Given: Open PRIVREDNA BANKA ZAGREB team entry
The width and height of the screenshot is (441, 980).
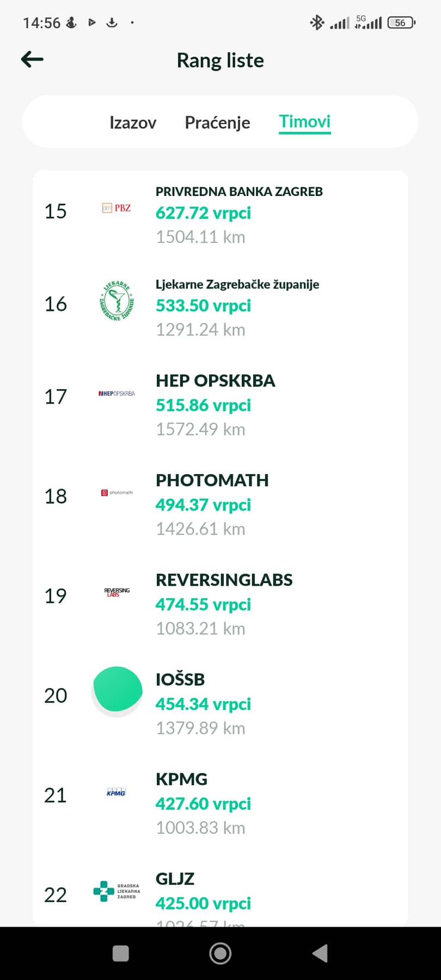Looking at the screenshot, I should coord(220,214).
